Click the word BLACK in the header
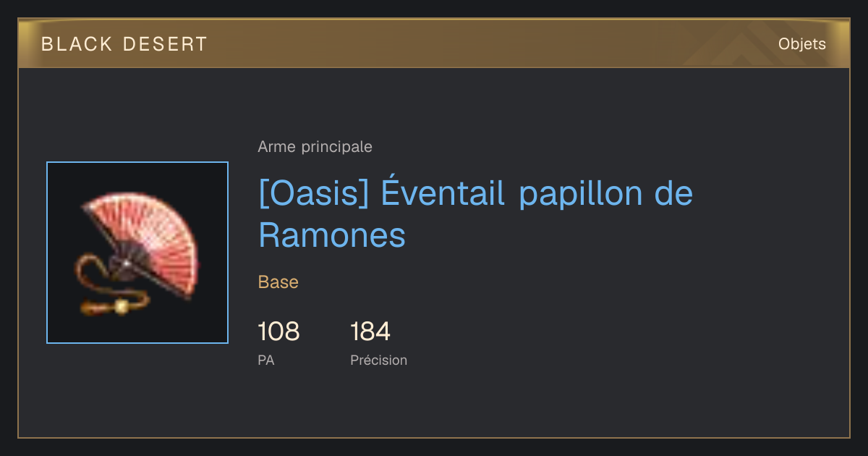 pyautogui.click(x=77, y=44)
